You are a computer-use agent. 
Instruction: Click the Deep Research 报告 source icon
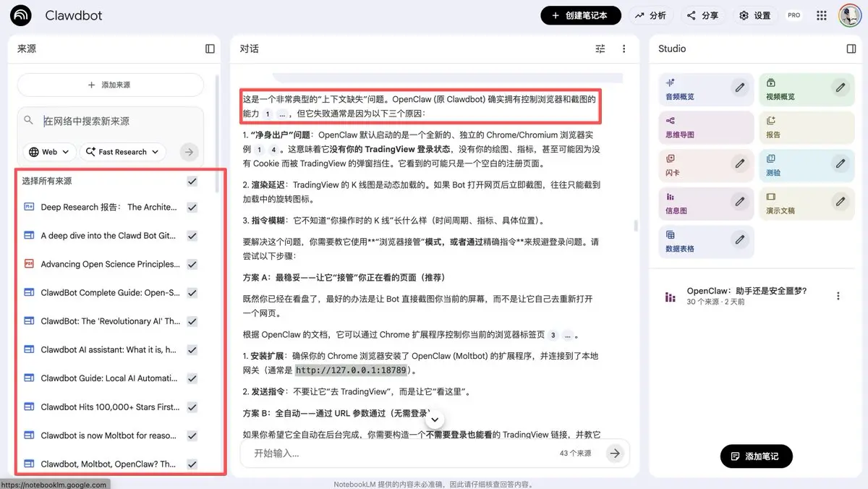(x=29, y=207)
